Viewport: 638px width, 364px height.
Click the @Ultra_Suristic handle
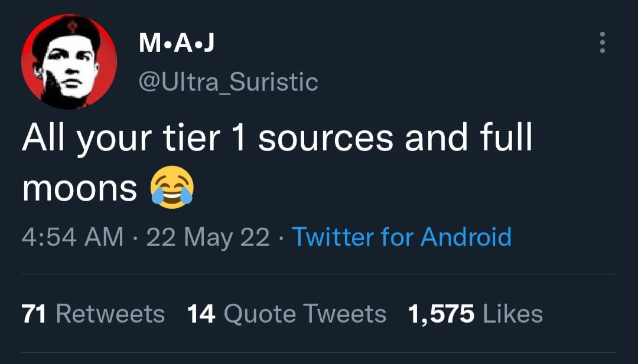pyautogui.click(x=228, y=82)
